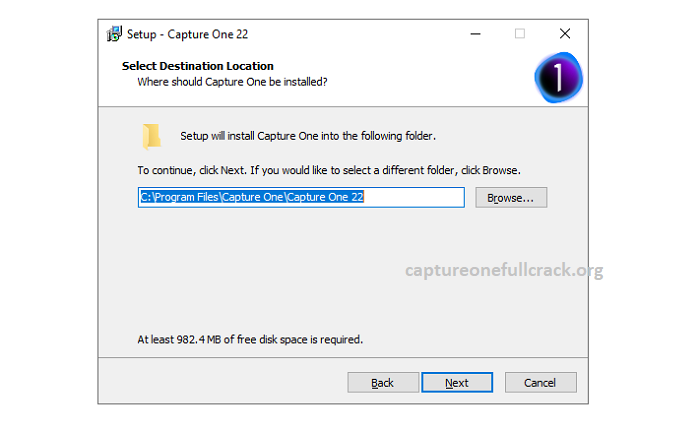Image resolution: width=700 pixels, height=430 pixels.
Task: Click the Capture One round logo
Action: pos(558,77)
